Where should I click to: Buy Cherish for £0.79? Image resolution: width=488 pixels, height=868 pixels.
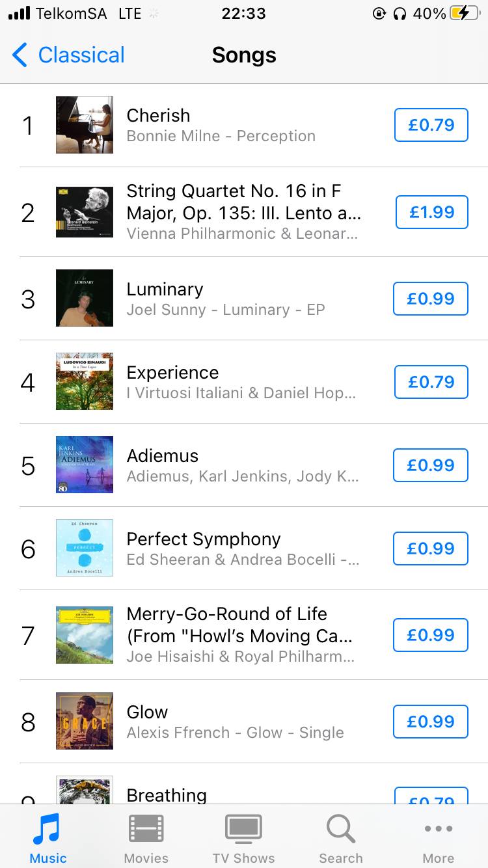[431, 125]
